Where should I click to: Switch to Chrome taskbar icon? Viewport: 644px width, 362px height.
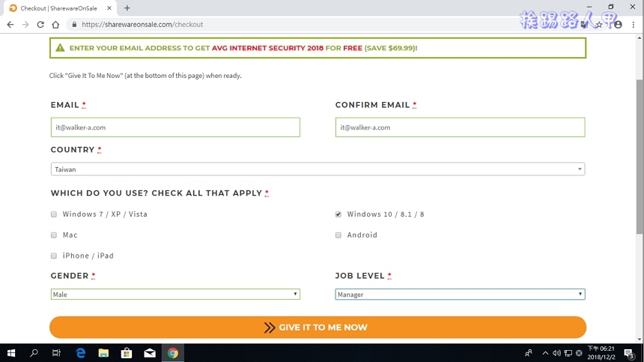coord(173,353)
